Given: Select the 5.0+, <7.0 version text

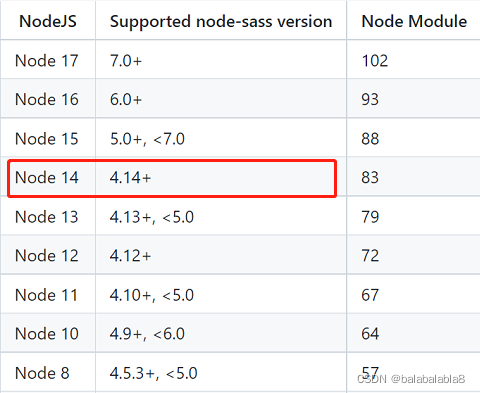Looking at the screenshot, I should [x=147, y=139].
